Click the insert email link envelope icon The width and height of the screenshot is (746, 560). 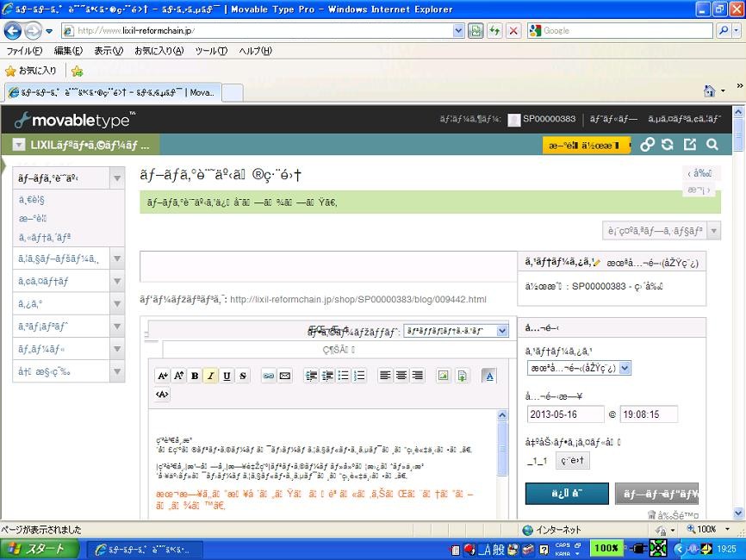(285, 376)
